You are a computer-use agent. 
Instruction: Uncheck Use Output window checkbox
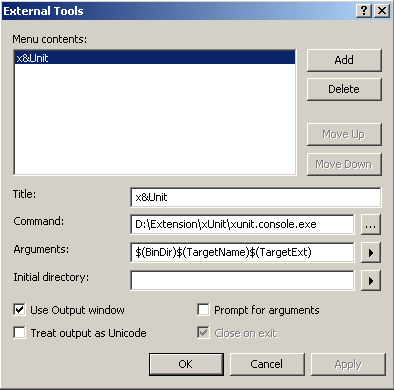(x=19, y=310)
